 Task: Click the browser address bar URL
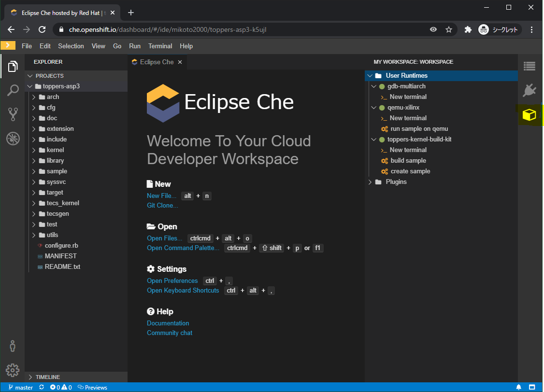[168, 29]
